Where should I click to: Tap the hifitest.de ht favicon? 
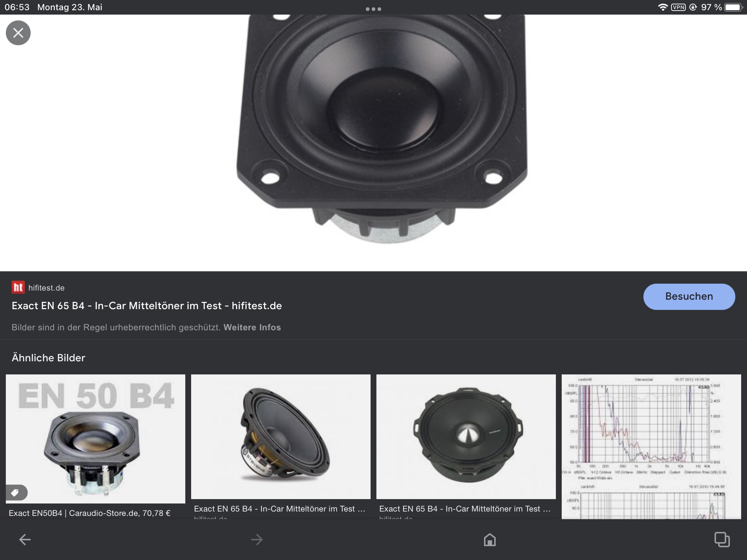18,287
